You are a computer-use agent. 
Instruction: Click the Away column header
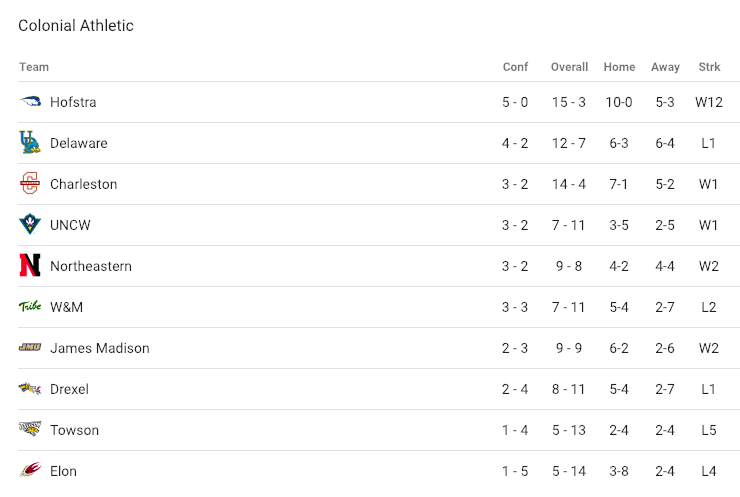point(665,67)
